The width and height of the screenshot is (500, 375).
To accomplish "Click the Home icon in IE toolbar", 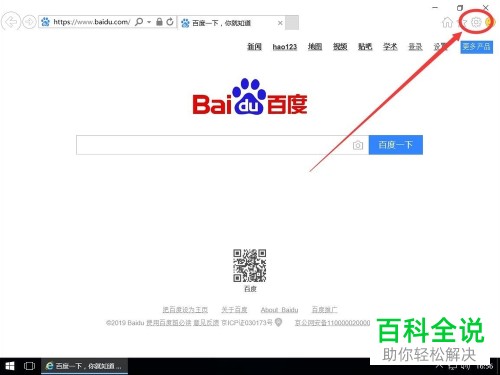I will click(x=447, y=22).
